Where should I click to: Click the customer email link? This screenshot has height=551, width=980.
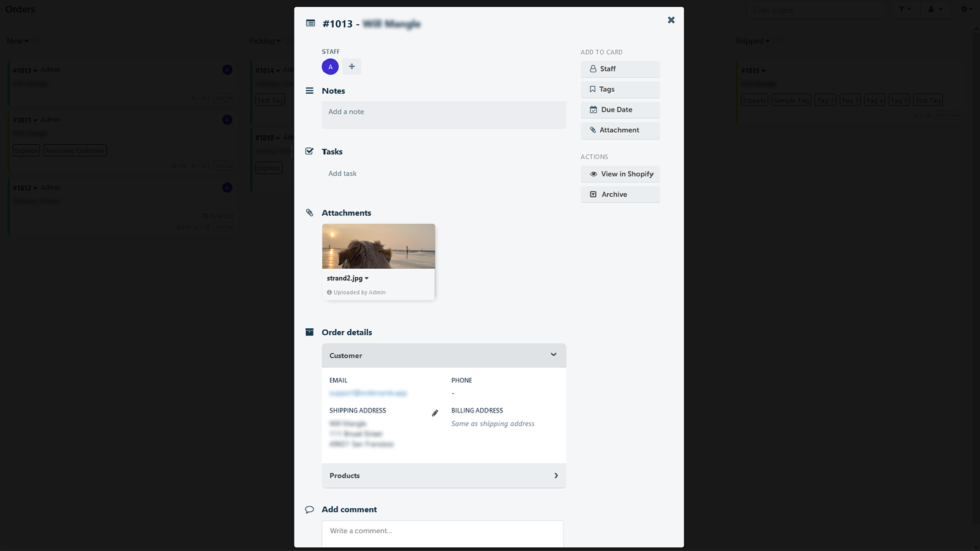(x=368, y=392)
